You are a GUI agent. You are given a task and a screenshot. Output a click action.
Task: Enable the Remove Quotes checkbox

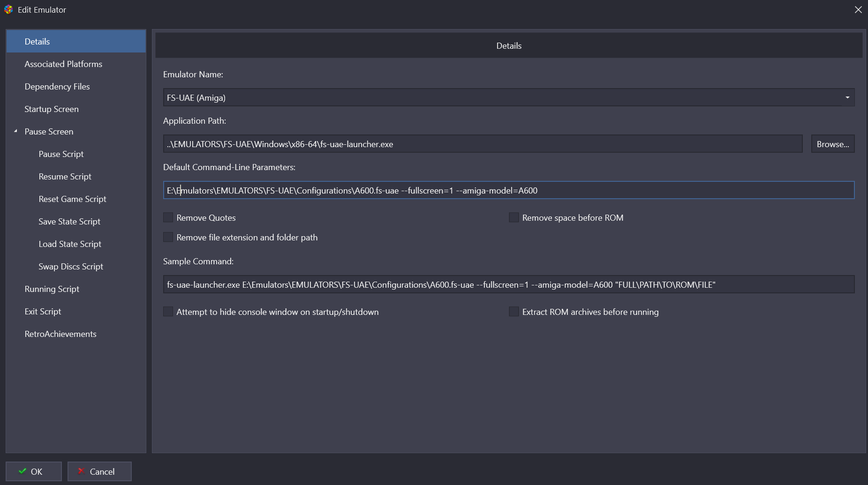(x=168, y=217)
